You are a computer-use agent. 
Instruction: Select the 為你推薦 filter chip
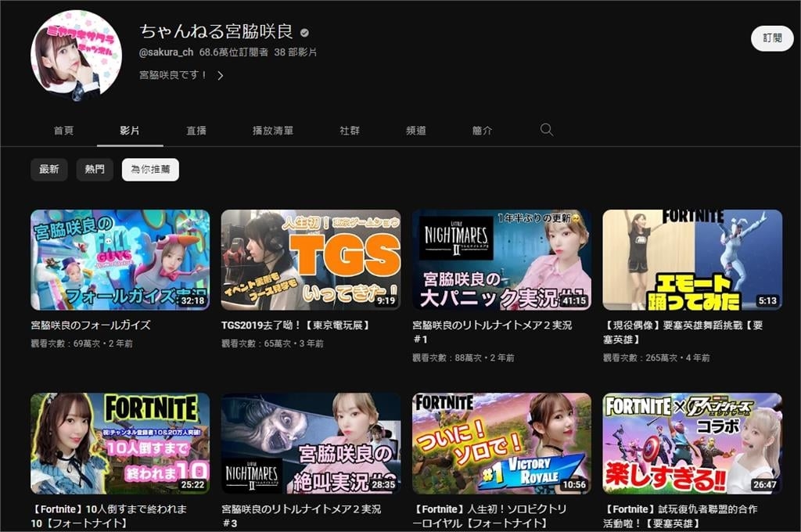(150, 169)
